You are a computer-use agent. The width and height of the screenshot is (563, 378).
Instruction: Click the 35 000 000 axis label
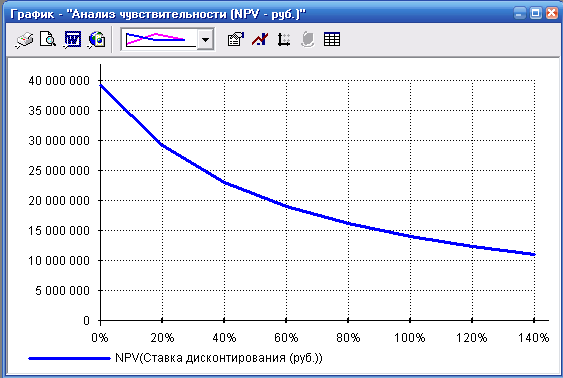(x=59, y=111)
